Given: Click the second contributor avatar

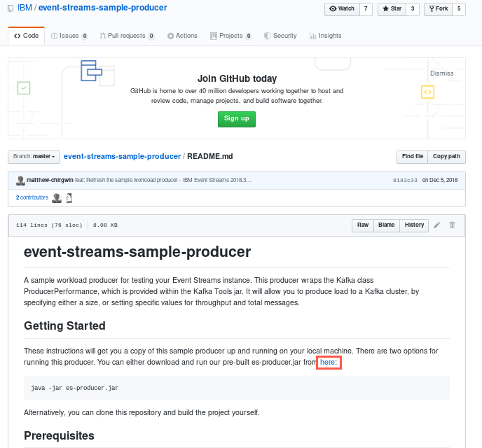Looking at the screenshot, I should pos(69,198).
